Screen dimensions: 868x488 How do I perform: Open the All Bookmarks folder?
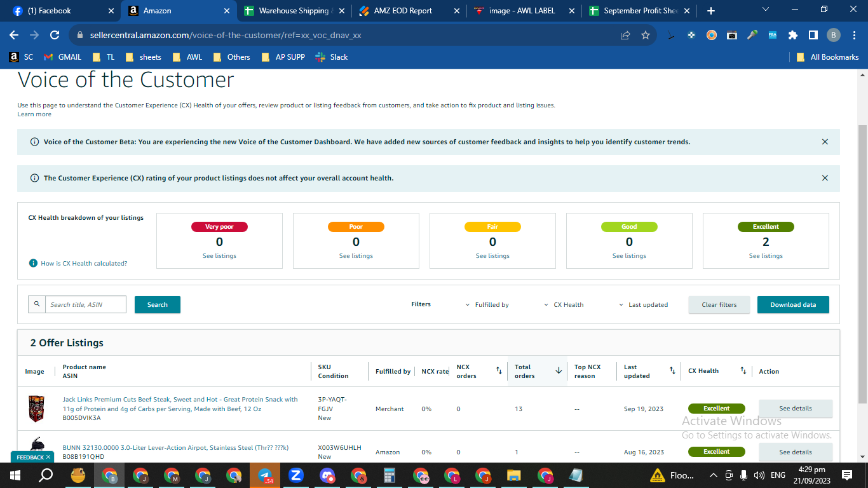(827, 57)
